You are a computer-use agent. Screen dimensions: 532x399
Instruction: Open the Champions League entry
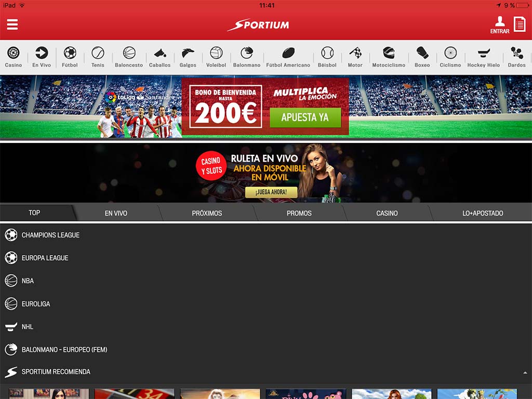(266, 235)
